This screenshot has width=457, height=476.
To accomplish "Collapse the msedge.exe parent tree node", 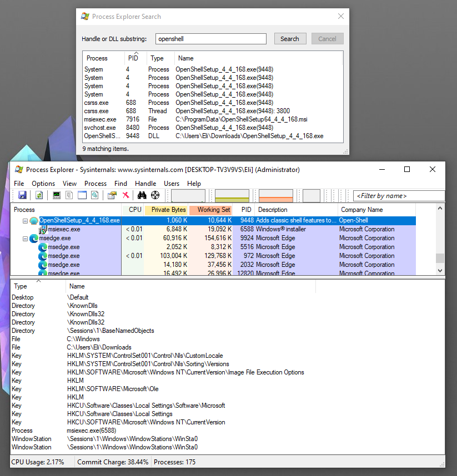I will click(x=25, y=239).
